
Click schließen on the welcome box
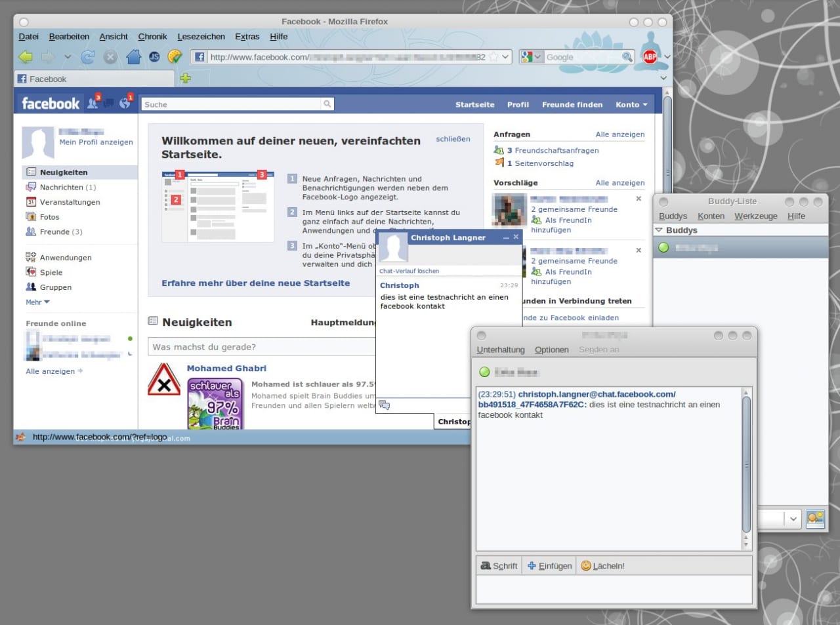click(453, 139)
